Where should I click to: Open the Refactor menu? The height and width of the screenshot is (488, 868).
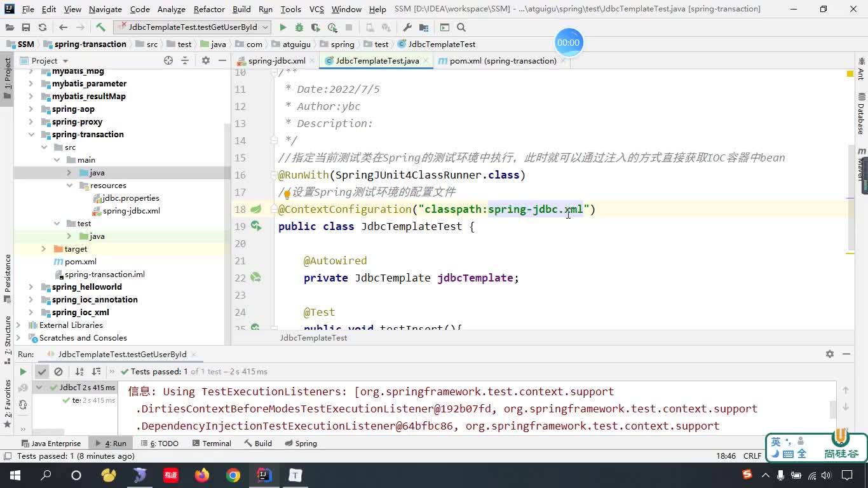209,9
